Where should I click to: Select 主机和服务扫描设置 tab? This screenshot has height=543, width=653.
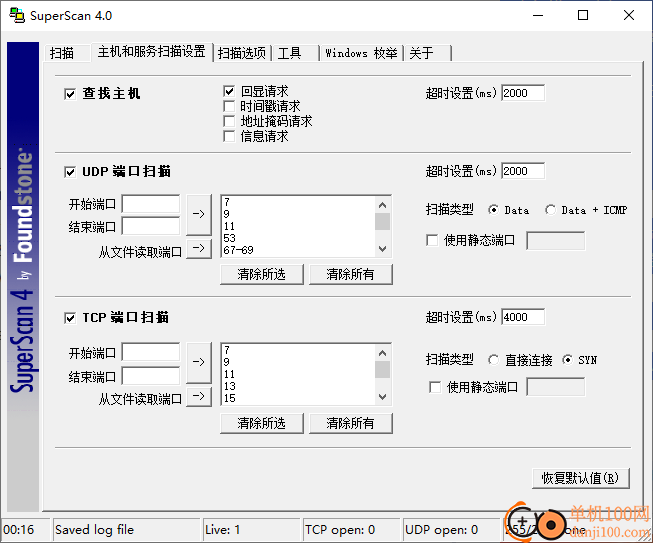pyautogui.click(x=152, y=52)
